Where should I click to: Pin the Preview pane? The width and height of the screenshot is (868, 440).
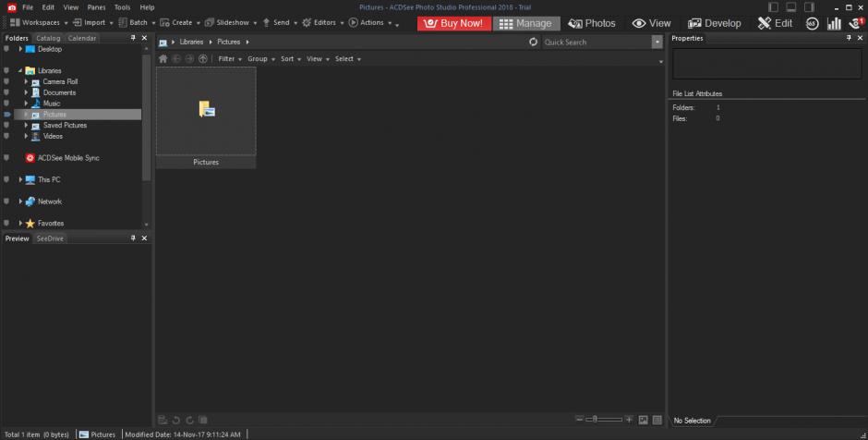tap(133, 238)
